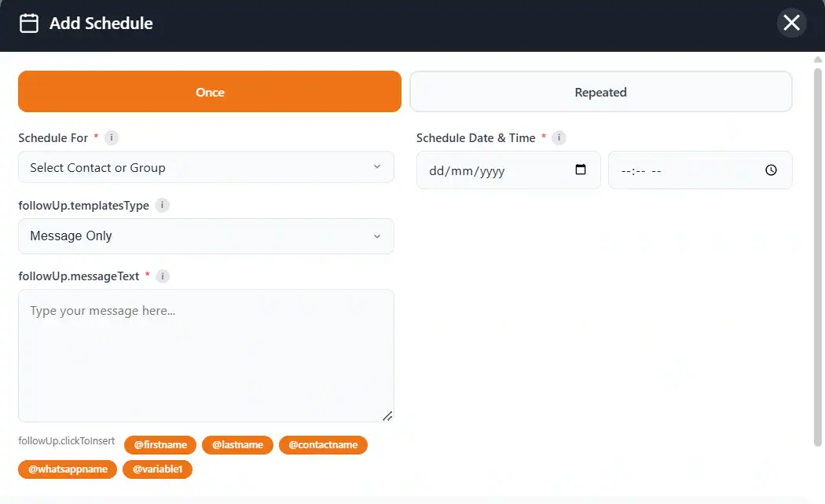This screenshot has height=504, width=825.
Task: Click the info icon beside followUp.messageText
Action: (162, 276)
